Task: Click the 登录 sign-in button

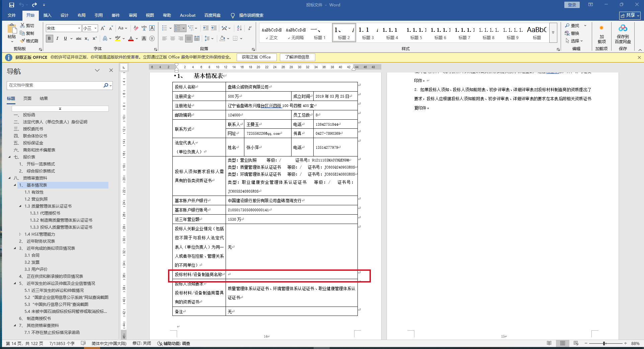Action: (x=572, y=5)
